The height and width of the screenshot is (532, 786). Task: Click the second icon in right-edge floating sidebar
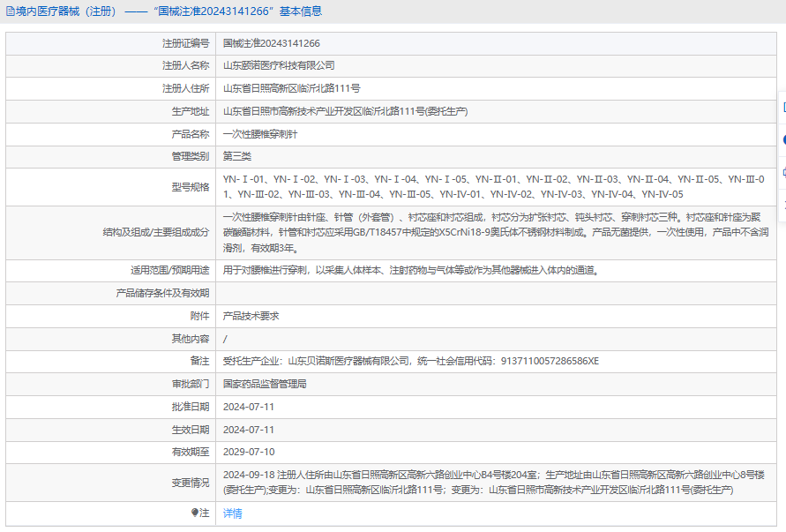[783, 139]
